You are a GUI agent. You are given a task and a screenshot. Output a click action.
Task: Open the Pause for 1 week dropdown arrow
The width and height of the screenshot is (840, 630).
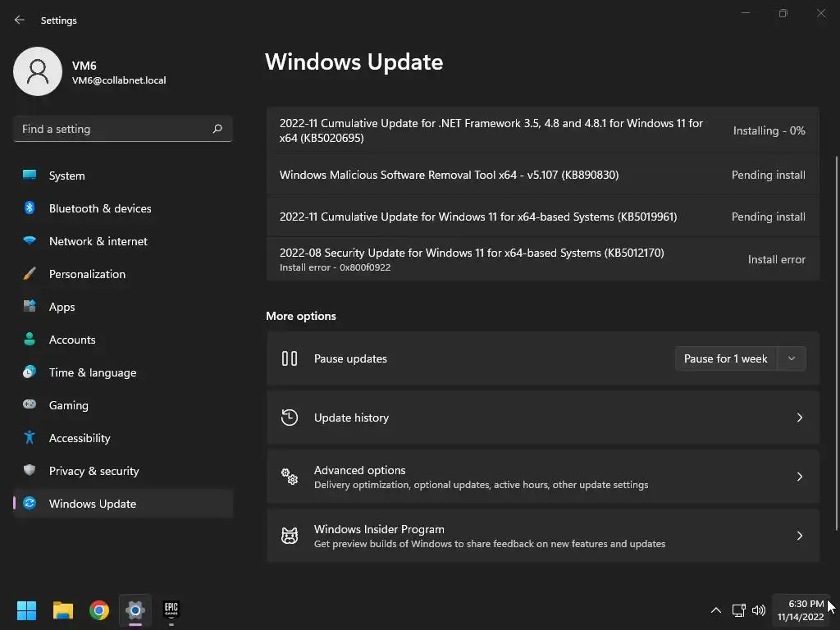pos(792,358)
